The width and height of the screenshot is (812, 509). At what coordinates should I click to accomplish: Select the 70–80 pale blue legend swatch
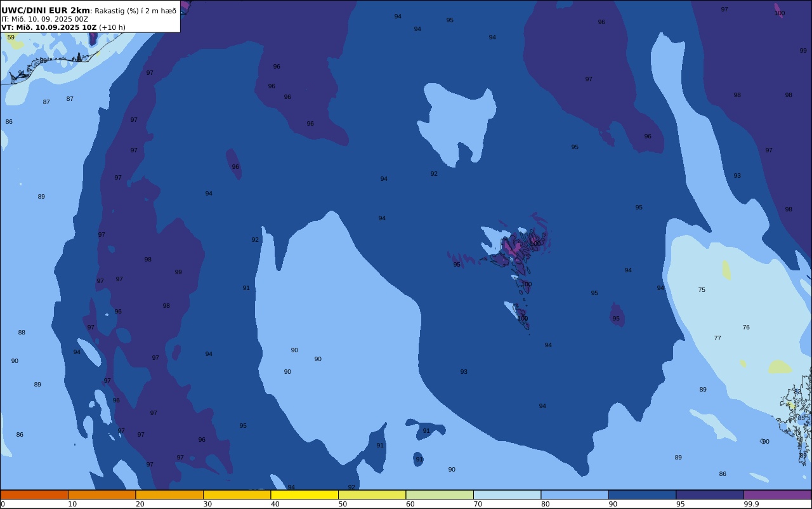[507, 494]
